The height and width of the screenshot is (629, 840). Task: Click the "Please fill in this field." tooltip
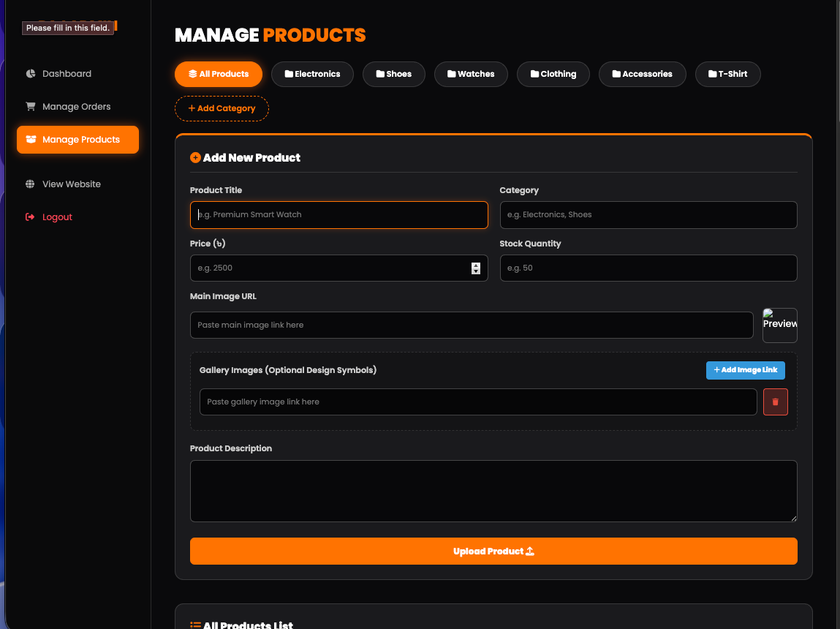point(68,28)
